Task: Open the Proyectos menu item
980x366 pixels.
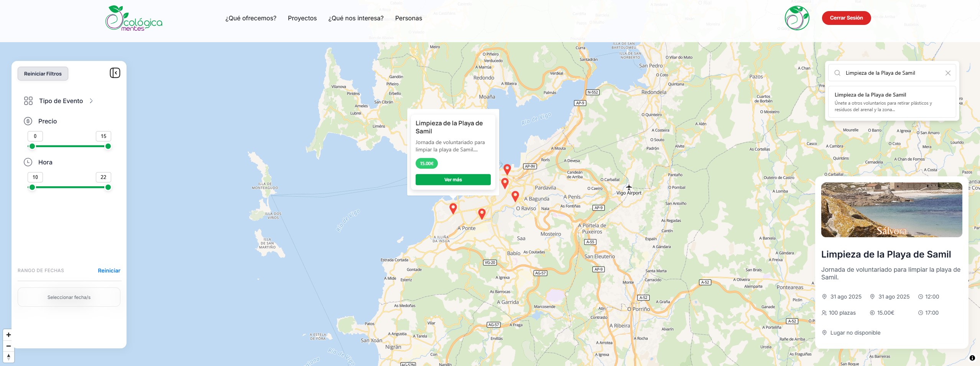Action: click(302, 18)
